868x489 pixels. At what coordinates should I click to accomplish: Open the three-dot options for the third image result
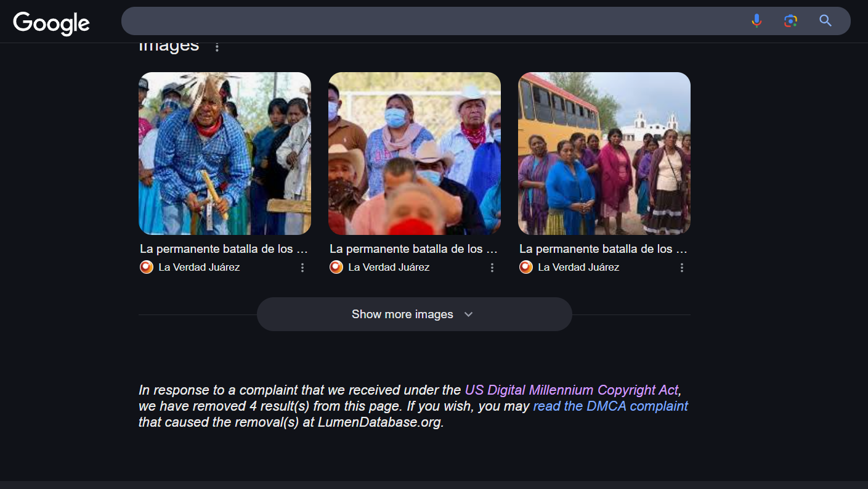pyautogui.click(x=682, y=268)
